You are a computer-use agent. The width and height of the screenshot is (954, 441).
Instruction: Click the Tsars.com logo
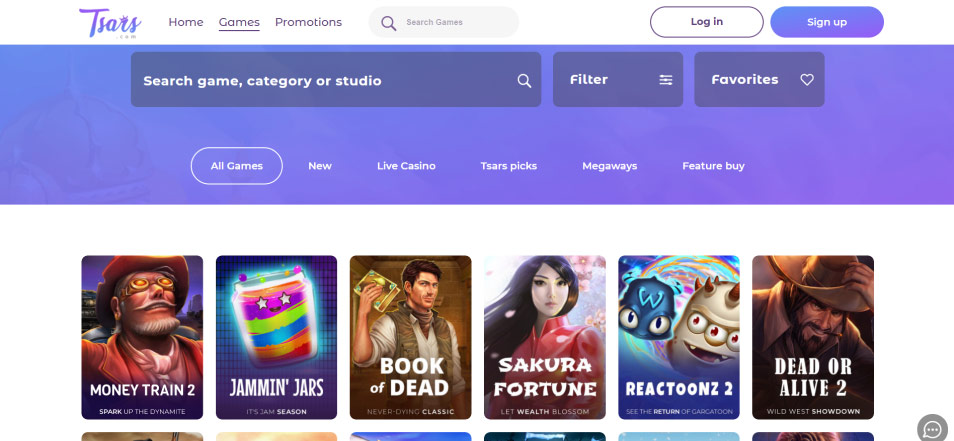click(110, 23)
